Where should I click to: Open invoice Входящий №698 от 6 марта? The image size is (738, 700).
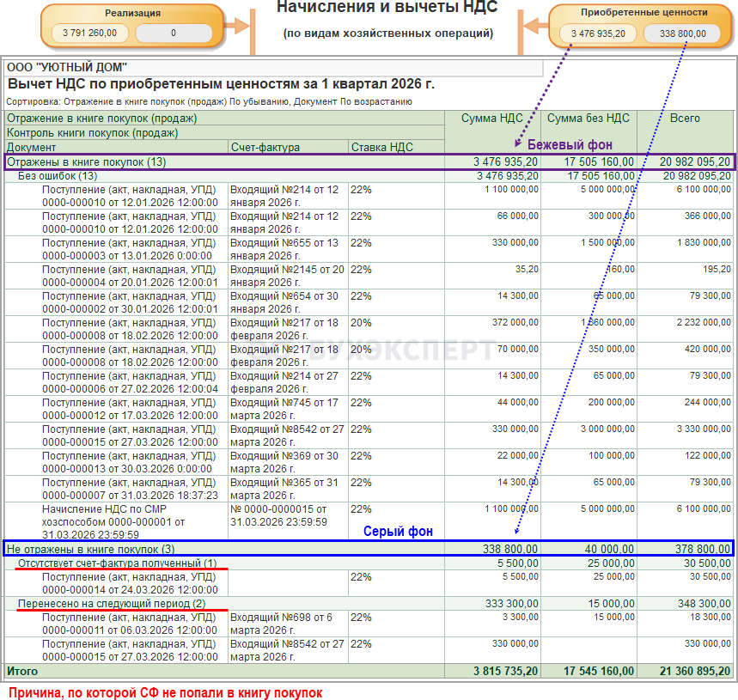pyautogui.click(x=282, y=624)
